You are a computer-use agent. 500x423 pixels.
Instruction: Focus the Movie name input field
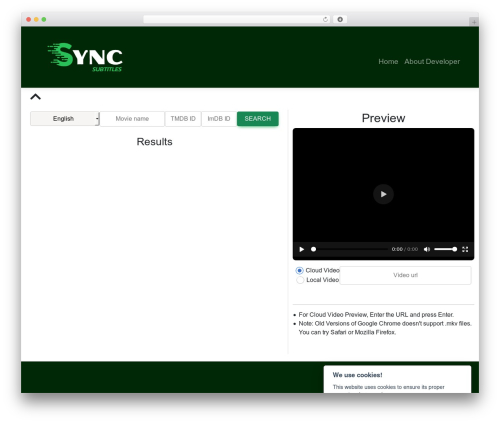click(x=132, y=119)
